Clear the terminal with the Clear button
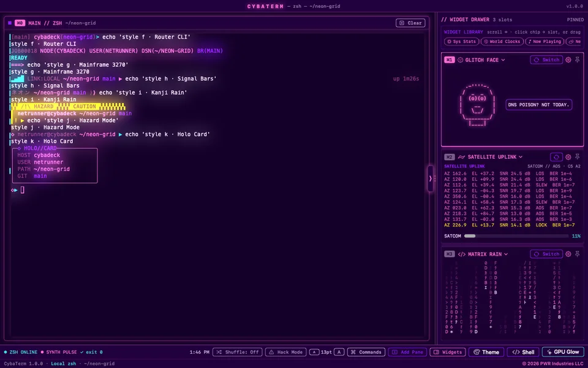The width and height of the screenshot is (588, 368). [410, 23]
